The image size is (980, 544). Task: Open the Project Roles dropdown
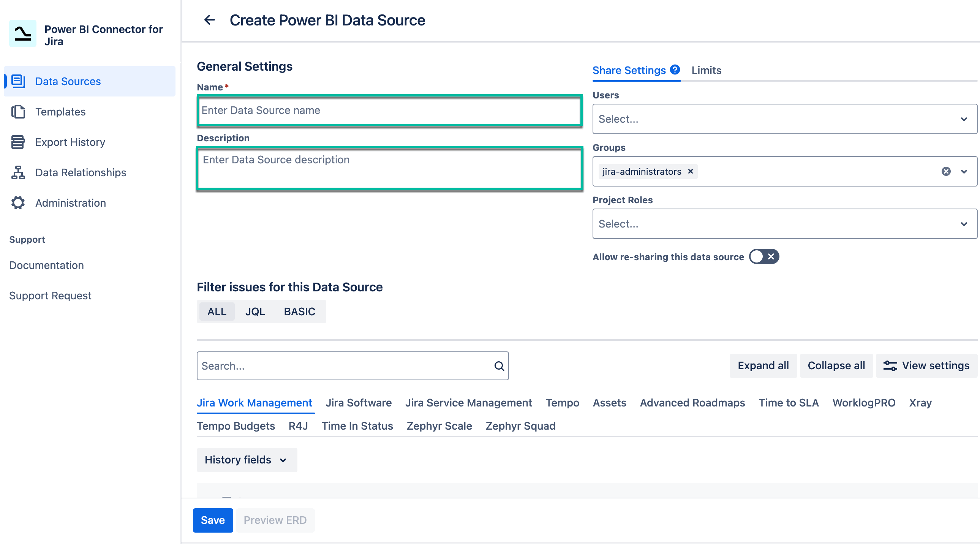(784, 224)
